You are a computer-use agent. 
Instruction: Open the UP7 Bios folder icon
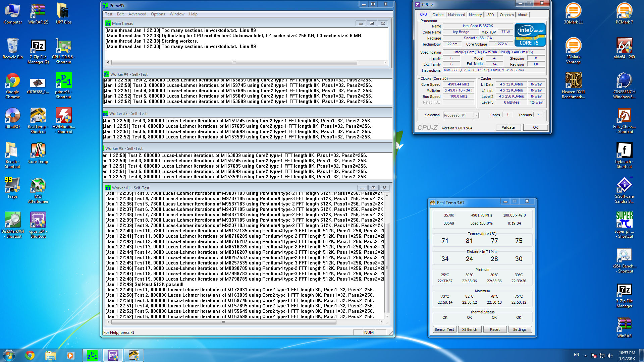pos(63,14)
